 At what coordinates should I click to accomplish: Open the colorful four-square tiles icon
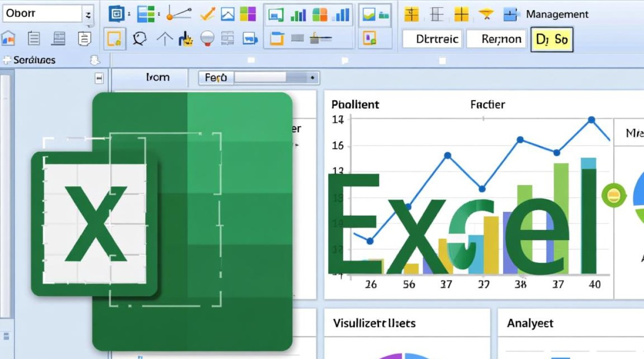tap(248, 14)
